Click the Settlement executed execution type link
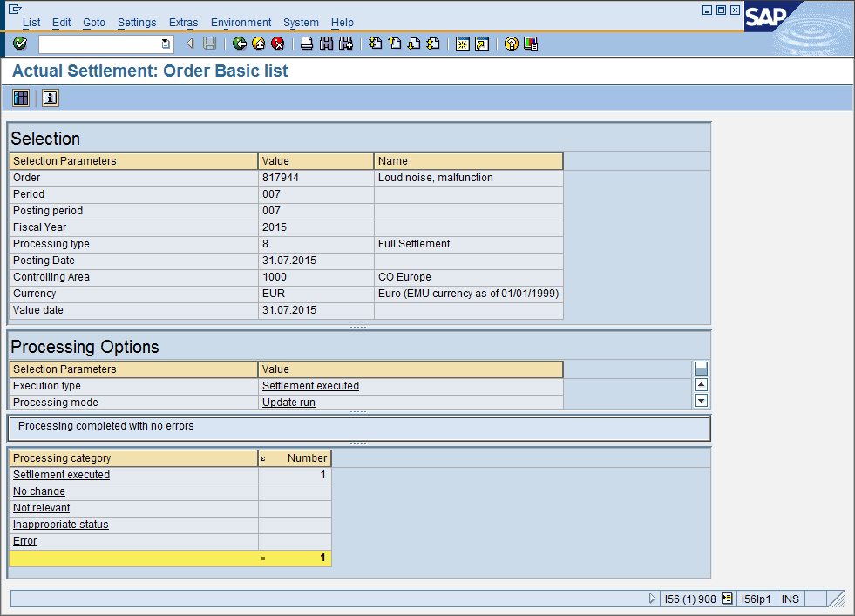Screen dimensions: 855x616 310,386
